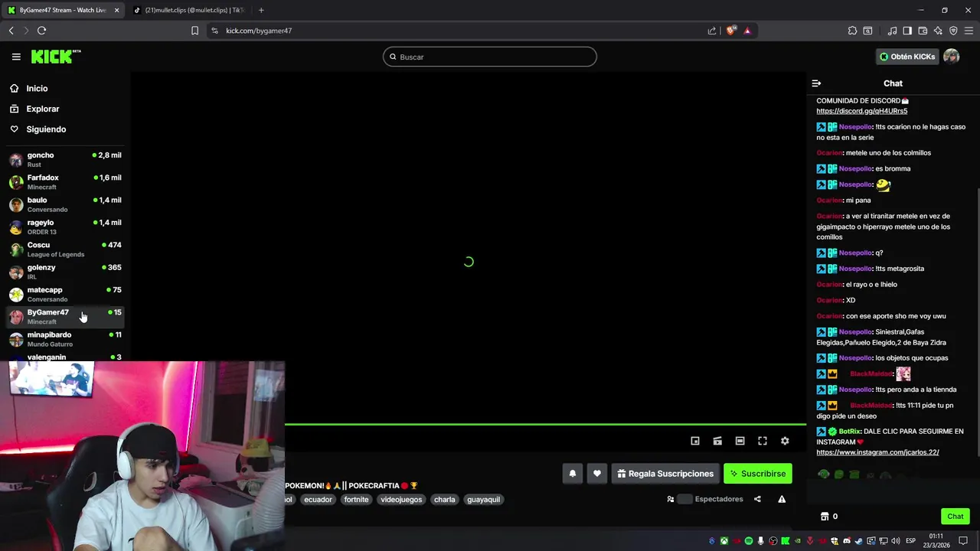Viewport: 980px width, 551px height.
Task: Open the browser extensions puzzle icon
Action: [x=852, y=31]
